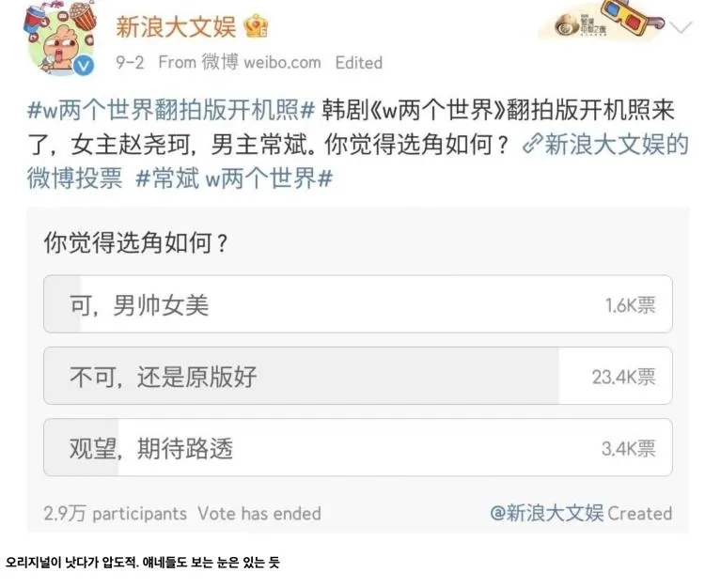This screenshot has height=588, width=705.
Task: Select poll option 观望，期待路透
Action: (x=358, y=447)
